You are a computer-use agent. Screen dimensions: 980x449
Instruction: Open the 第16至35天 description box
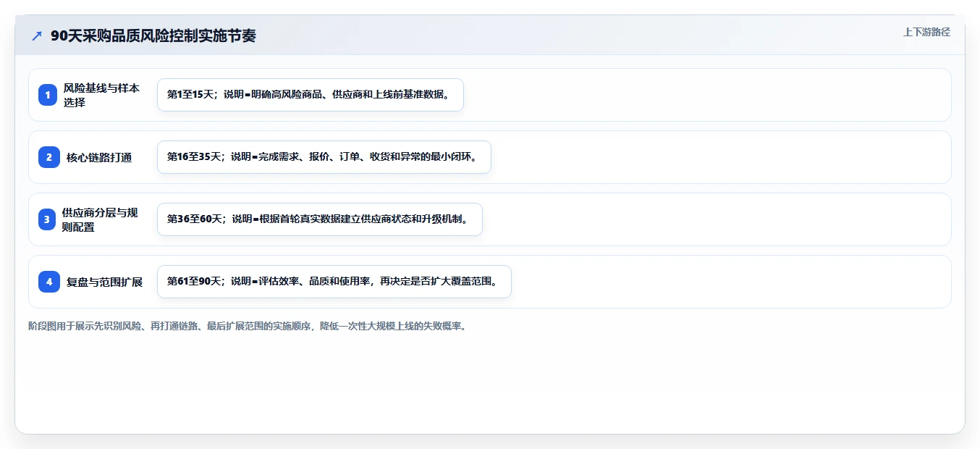[324, 157]
